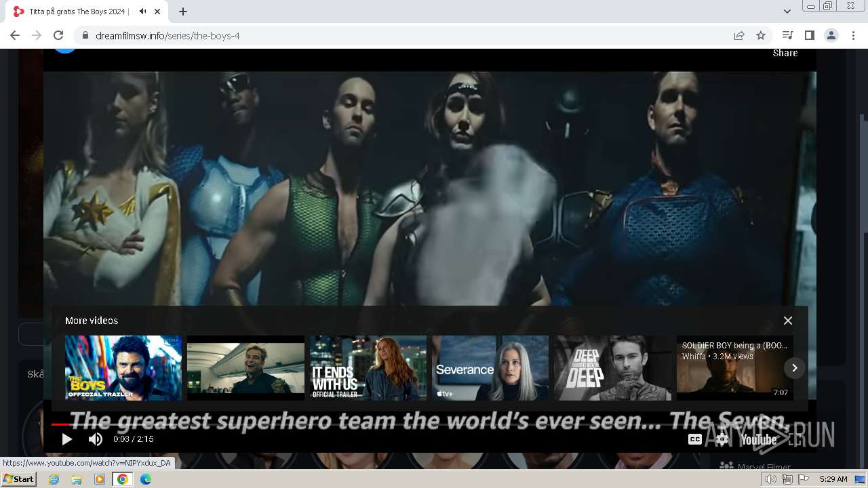
Task: Bookmark this page with the star icon
Action: coord(761,35)
